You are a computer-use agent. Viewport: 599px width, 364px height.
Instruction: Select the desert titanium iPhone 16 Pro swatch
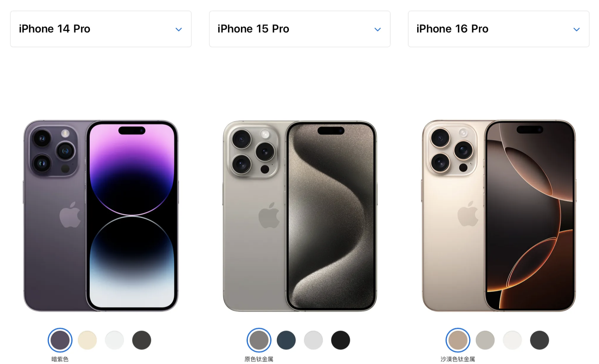pyautogui.click(x=458, y=340)
